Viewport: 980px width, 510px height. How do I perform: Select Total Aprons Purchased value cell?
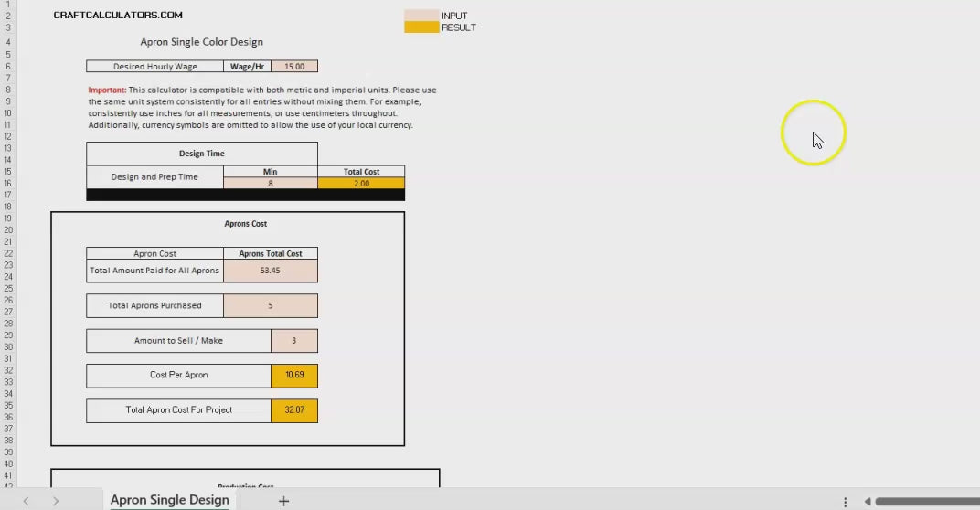[271, 305]
